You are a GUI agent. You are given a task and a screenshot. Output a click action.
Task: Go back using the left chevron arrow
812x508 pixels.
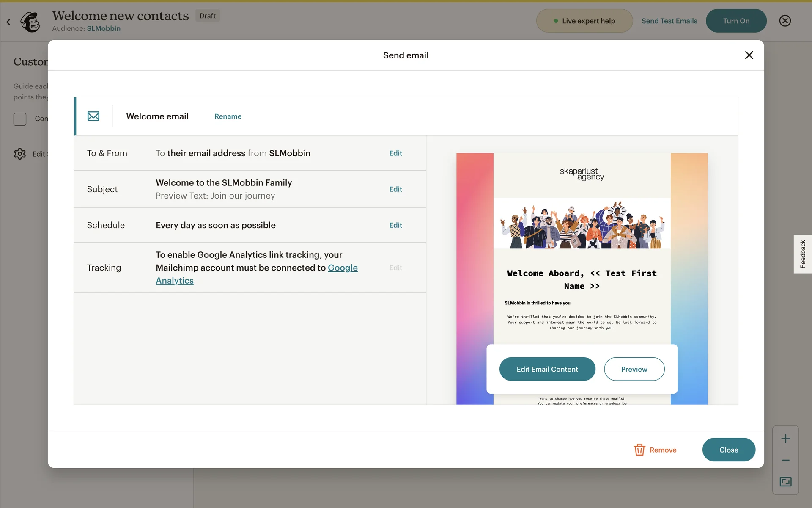(x=8, y=22)
